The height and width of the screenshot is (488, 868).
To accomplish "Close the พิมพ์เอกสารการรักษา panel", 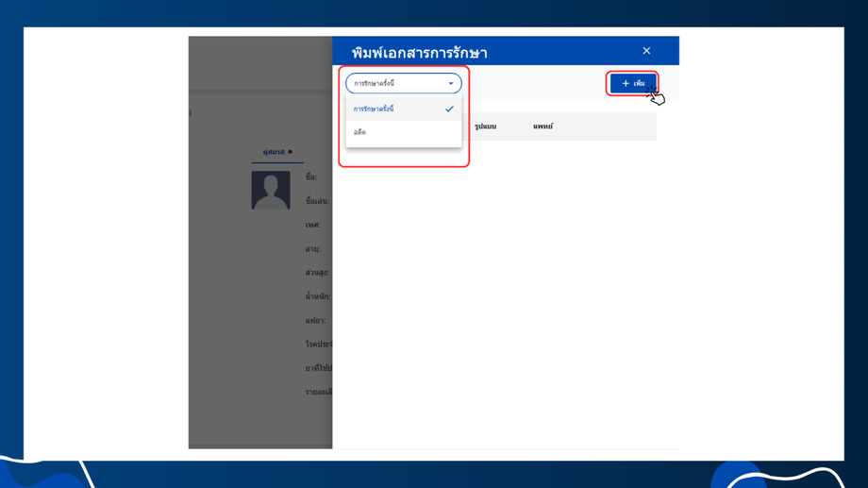I will (x=646, y=50).
